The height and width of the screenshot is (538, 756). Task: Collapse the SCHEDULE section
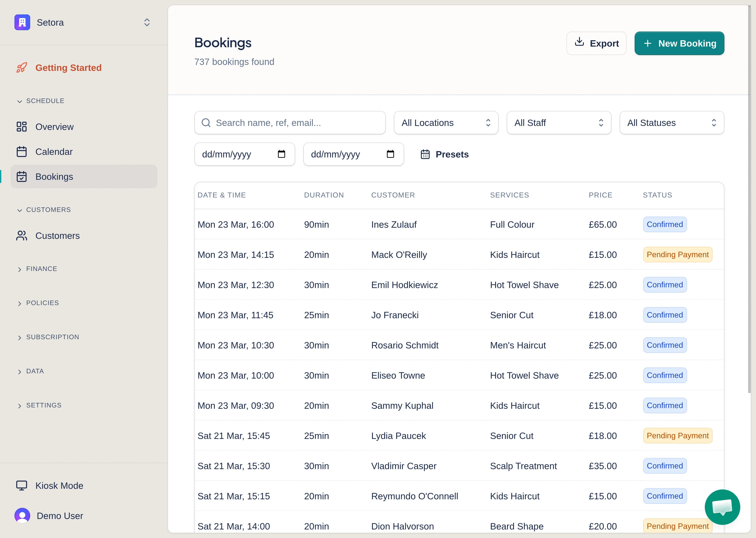coord(19,101)
